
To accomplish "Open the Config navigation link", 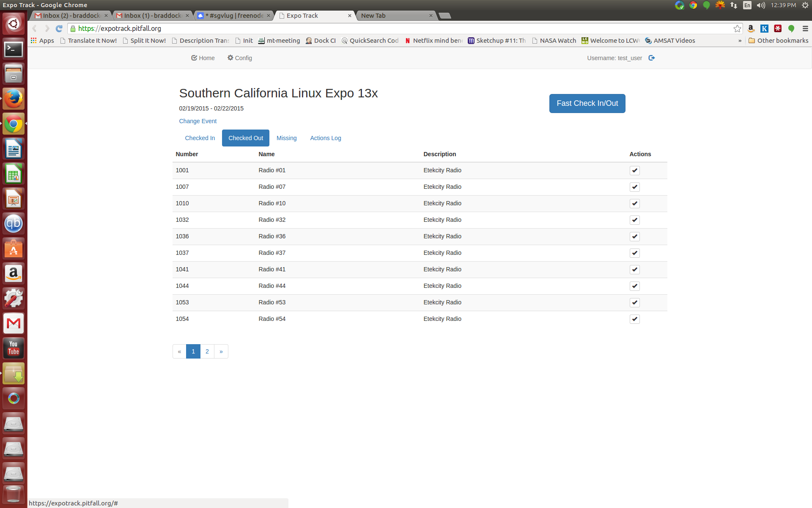I will click(x=240, y=58).
